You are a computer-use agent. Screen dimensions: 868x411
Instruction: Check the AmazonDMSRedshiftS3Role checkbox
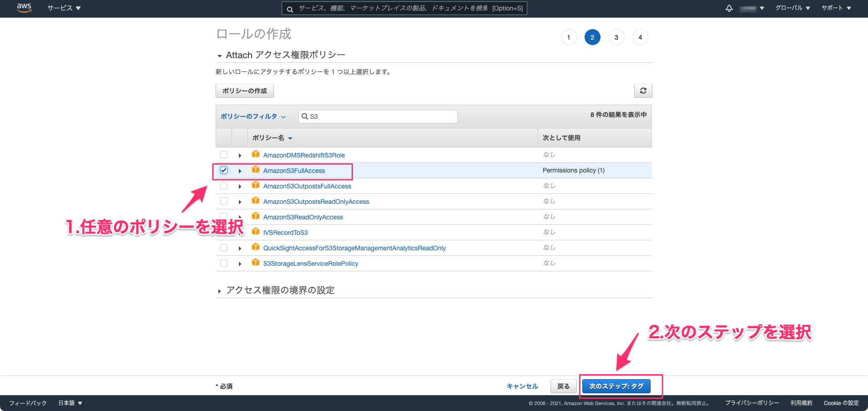224,155
